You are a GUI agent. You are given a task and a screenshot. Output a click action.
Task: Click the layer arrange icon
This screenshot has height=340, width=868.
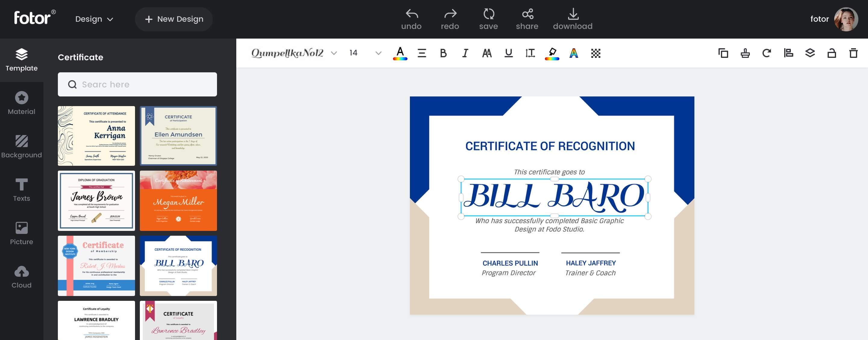tap(809, 53)
